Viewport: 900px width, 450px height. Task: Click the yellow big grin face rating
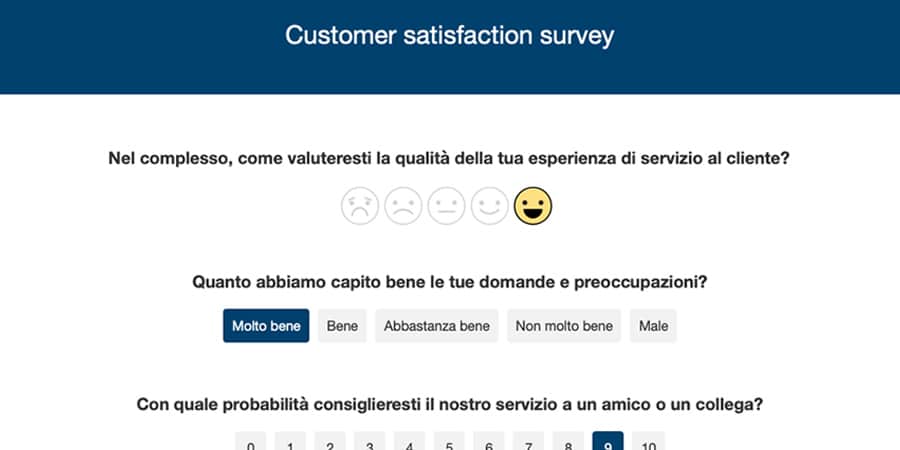(x=533, y=206)
